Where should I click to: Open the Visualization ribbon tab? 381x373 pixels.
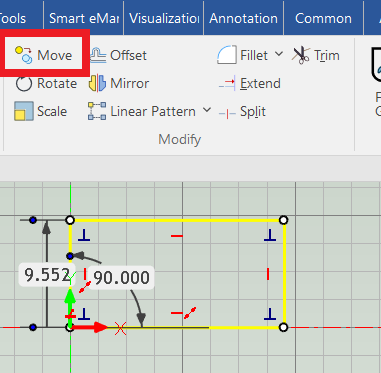(164, 18)
